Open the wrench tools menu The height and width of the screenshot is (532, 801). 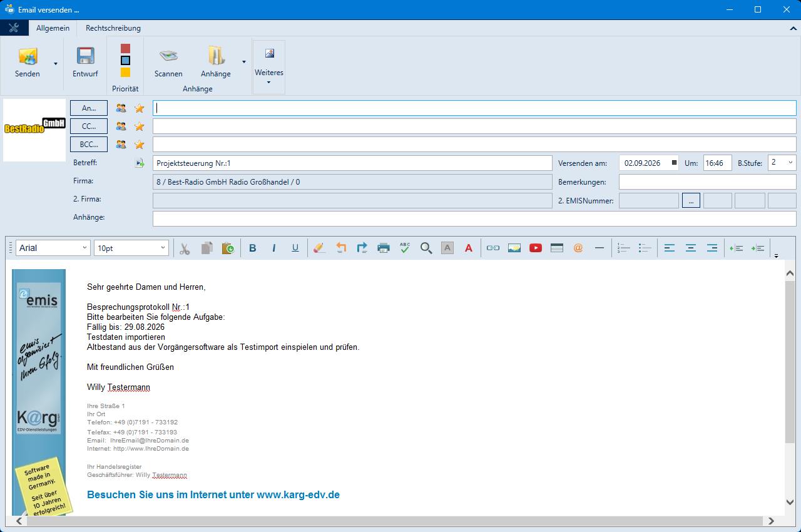coord(14,28)
